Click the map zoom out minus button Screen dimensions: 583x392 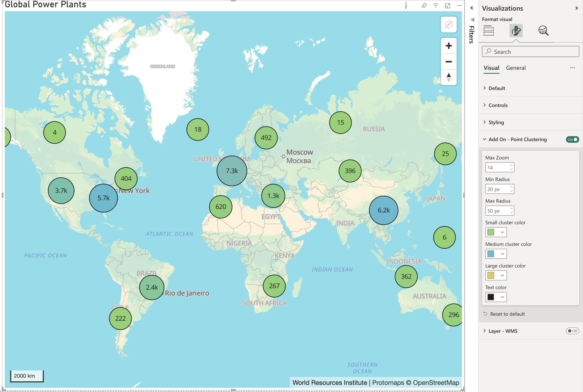tap(449, 62)
